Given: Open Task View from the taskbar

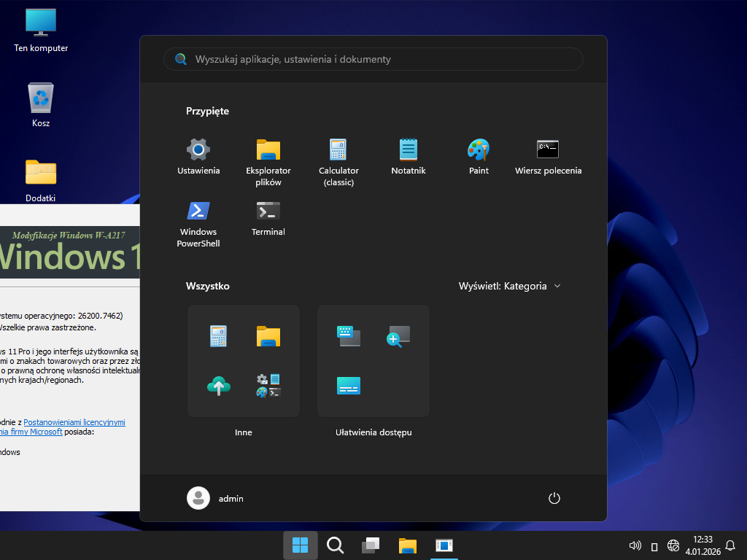Looking at the screenshot, I should [x=371, y=545].
